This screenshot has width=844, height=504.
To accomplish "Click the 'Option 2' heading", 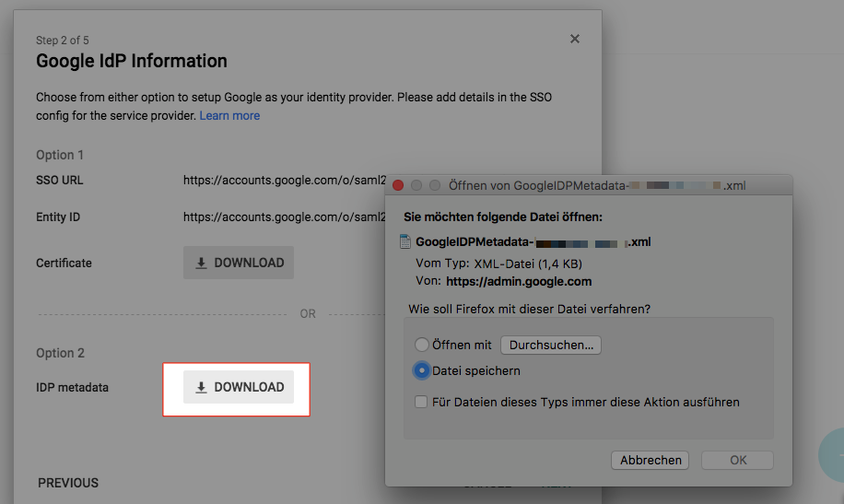I will (x=60, y=353).
